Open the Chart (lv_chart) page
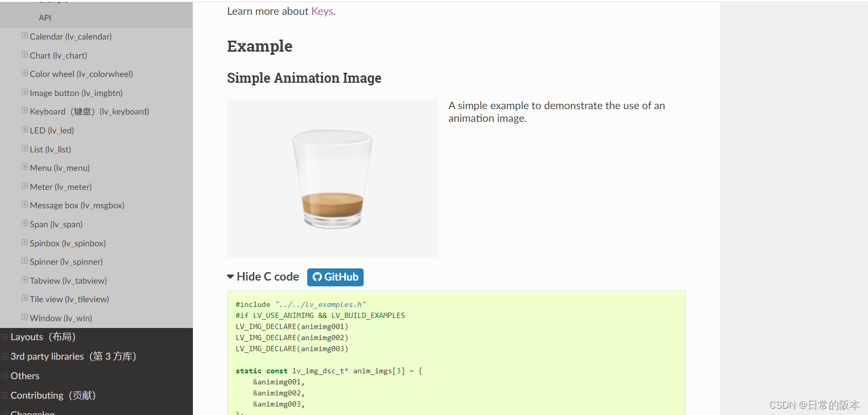The image size is (868, 415). click(x=58, y=55)
